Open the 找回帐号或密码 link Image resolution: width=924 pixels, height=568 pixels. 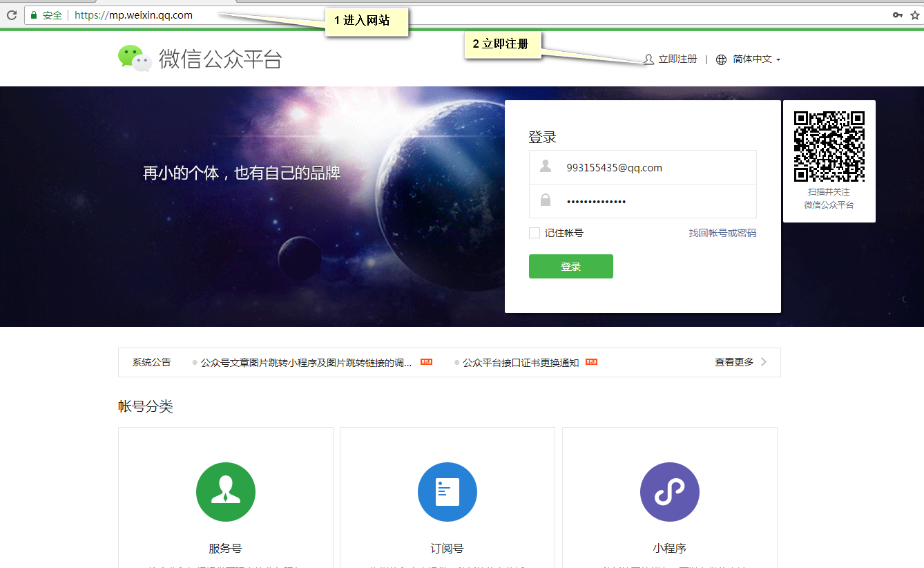click(x=722, y=233)
